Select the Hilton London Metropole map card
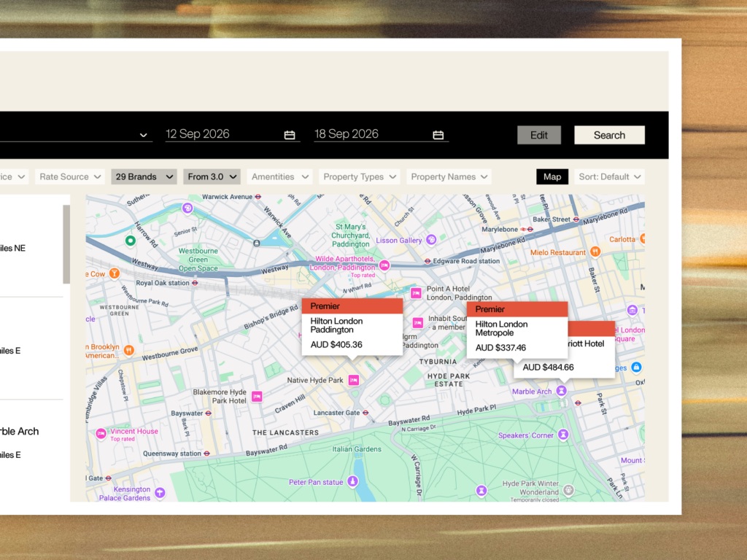Screen dimensions: 747x560 [x=517, y=330]
